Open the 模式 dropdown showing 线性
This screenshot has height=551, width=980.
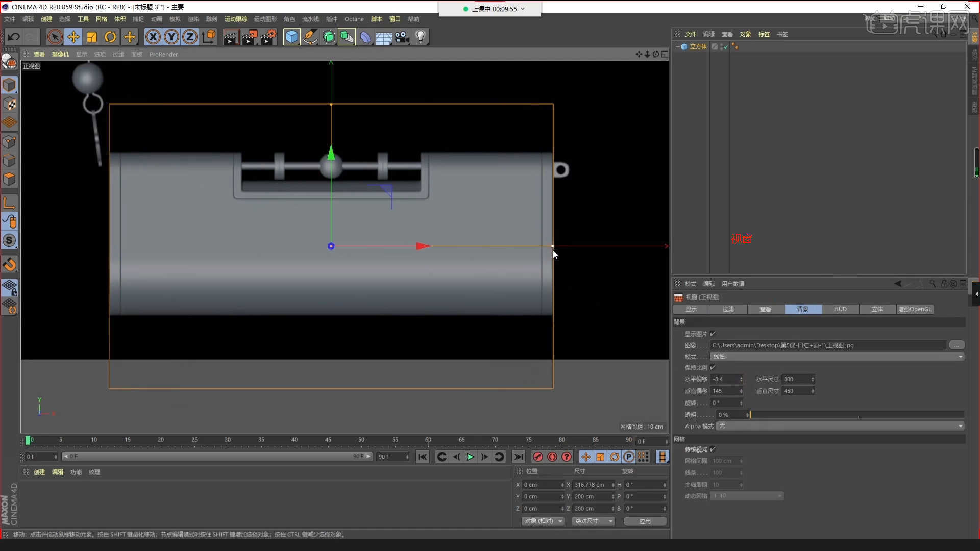click(837, 357)
